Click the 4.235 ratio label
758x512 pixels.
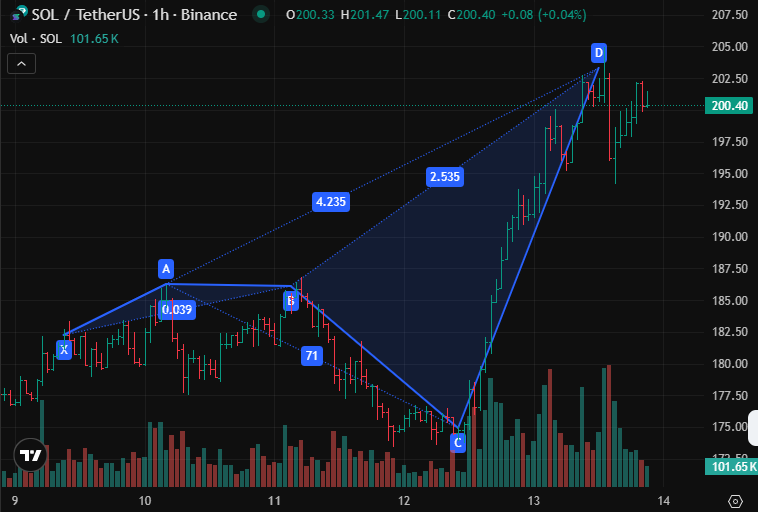click(x=331, y=202)
